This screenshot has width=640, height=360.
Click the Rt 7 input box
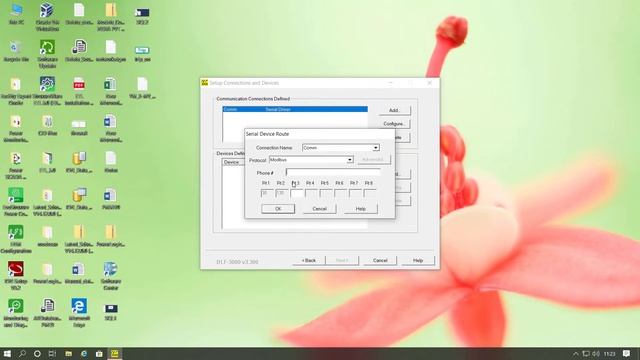tap(355, 193)
